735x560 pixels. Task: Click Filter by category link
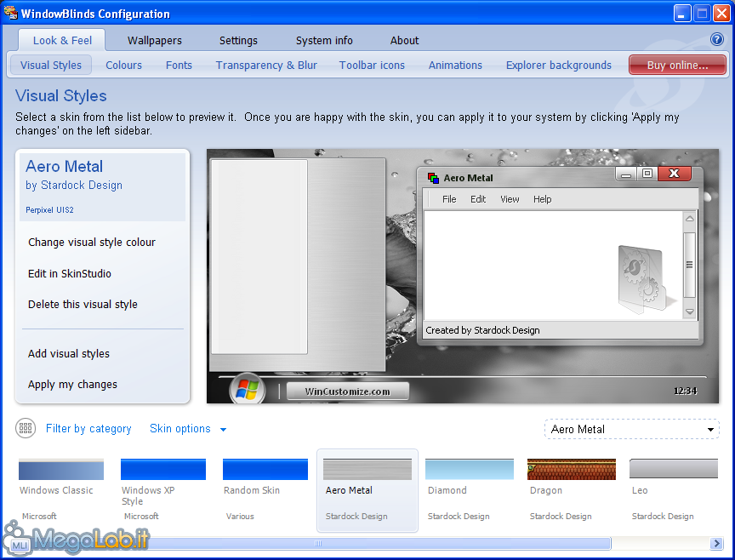[88, 428]
